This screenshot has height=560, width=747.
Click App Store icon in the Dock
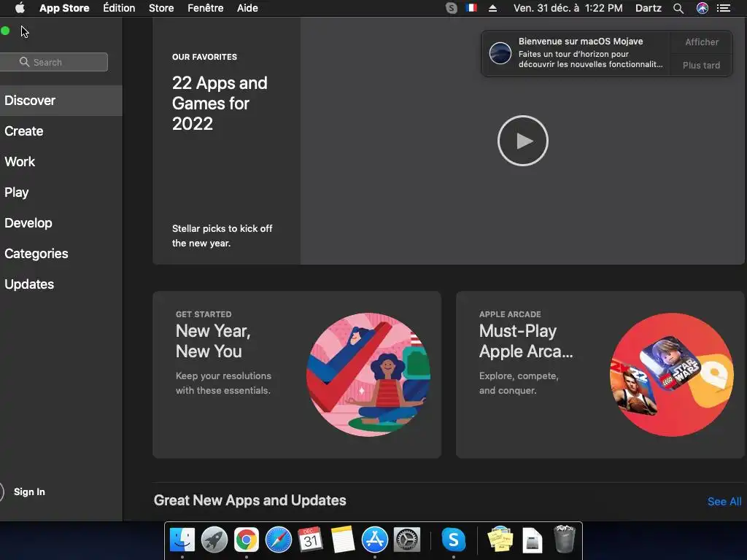point(375,540)
